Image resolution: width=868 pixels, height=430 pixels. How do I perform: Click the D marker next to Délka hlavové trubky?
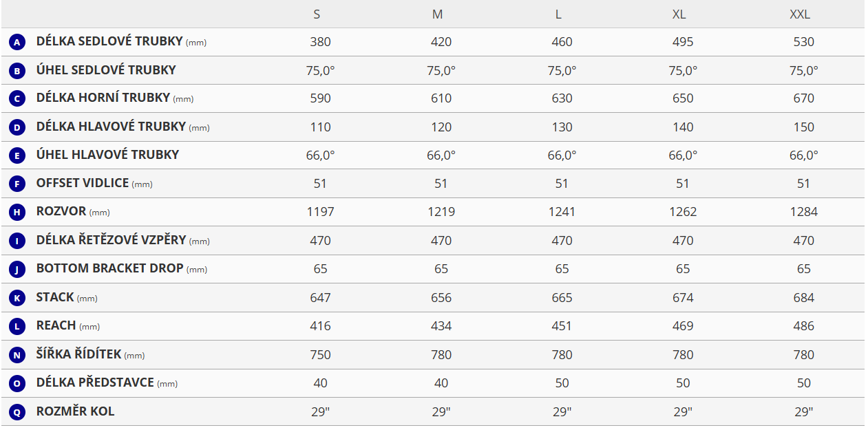pyautogui.click(x=17, y=127)
